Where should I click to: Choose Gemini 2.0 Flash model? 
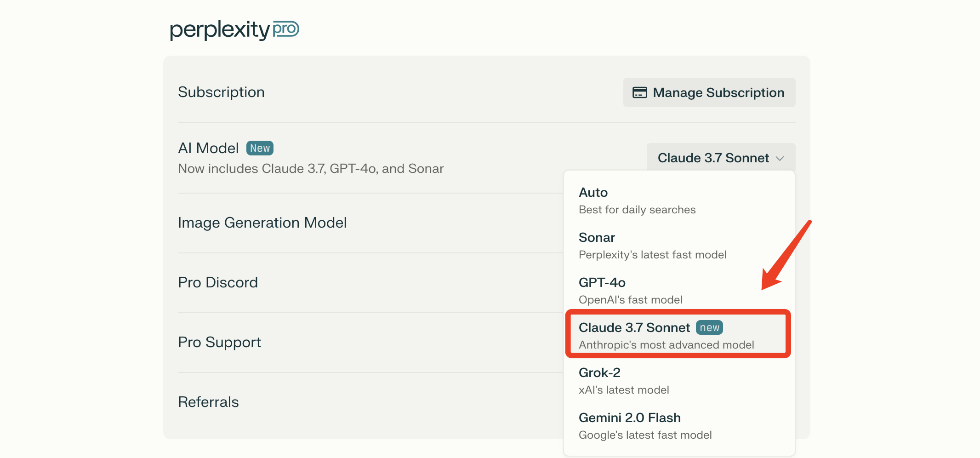coord(629,418)
